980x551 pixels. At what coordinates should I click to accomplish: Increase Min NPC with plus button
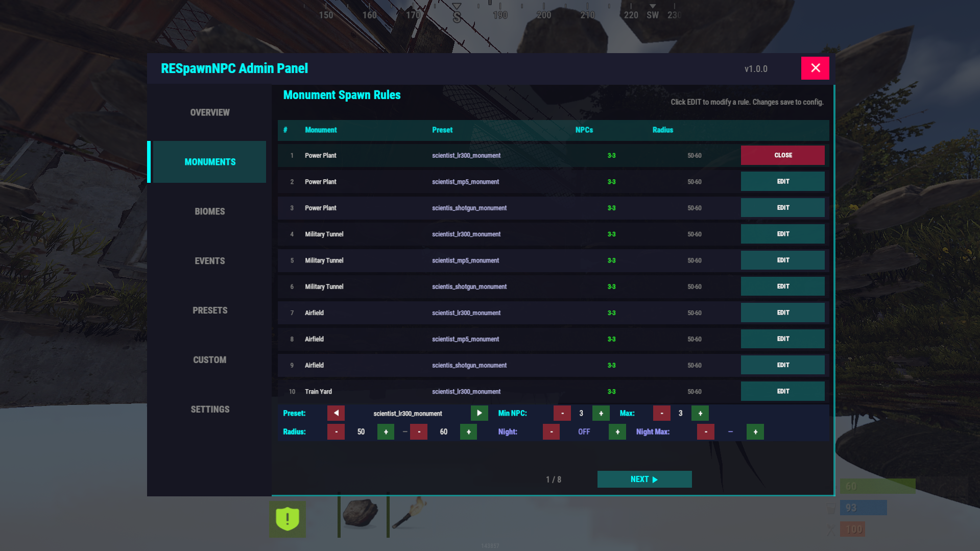click(601, 413)
